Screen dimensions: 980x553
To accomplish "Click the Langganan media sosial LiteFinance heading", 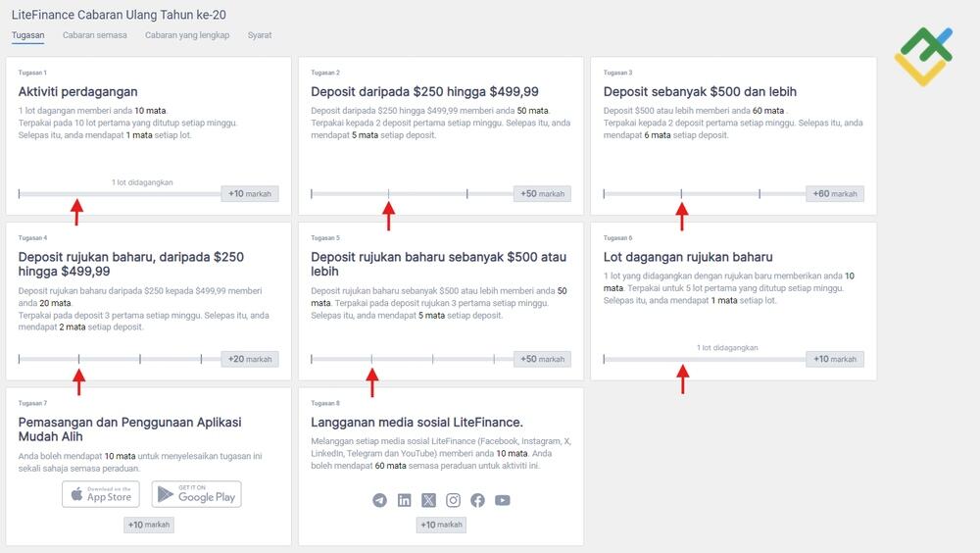I will pyautogui.click(x=416, y=423).
